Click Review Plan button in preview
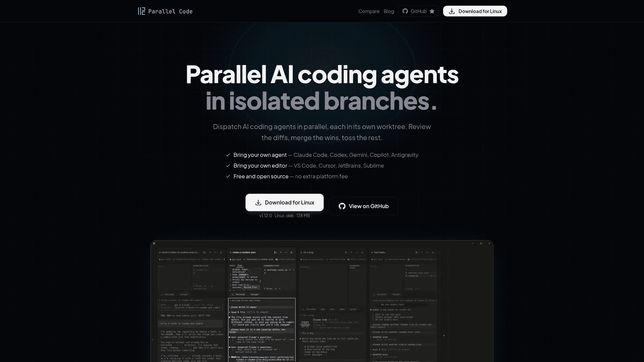 [250, 287]
